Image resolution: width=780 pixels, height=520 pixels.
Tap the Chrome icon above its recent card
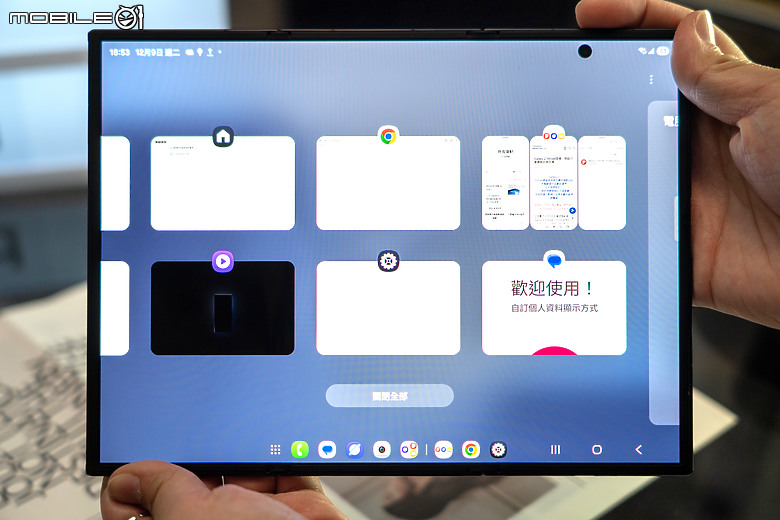coord(388,136)
